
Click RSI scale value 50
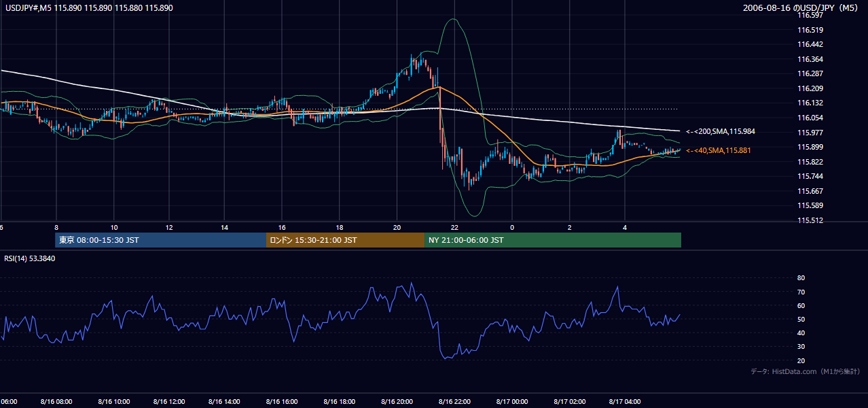click(801, 319)
